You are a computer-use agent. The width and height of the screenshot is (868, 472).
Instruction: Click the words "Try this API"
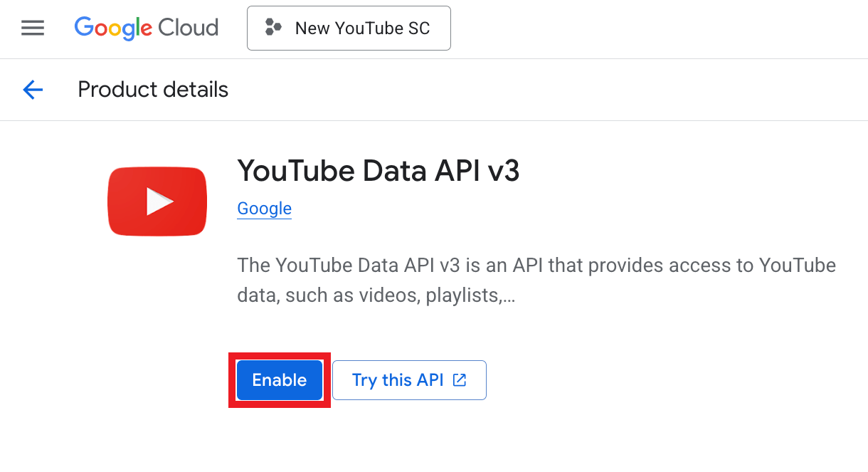coord(398,380)
